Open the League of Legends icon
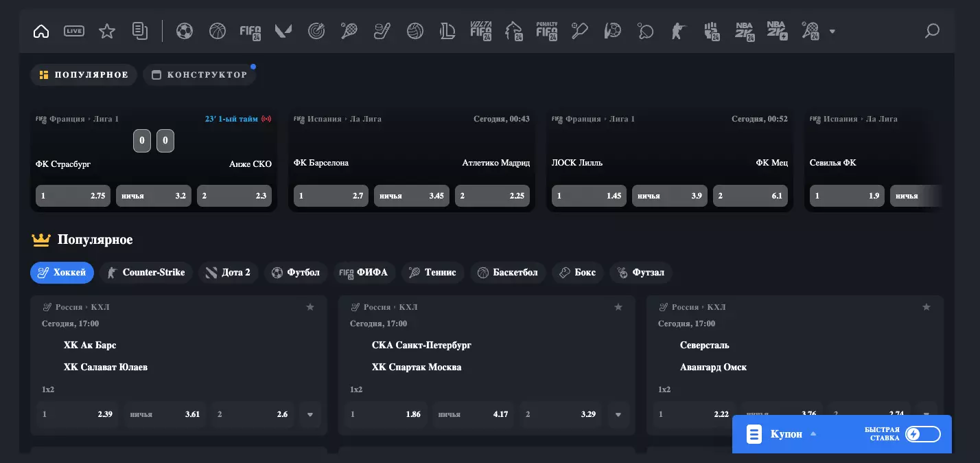Viewport: 980px width, 463px height. pos(447,31)
